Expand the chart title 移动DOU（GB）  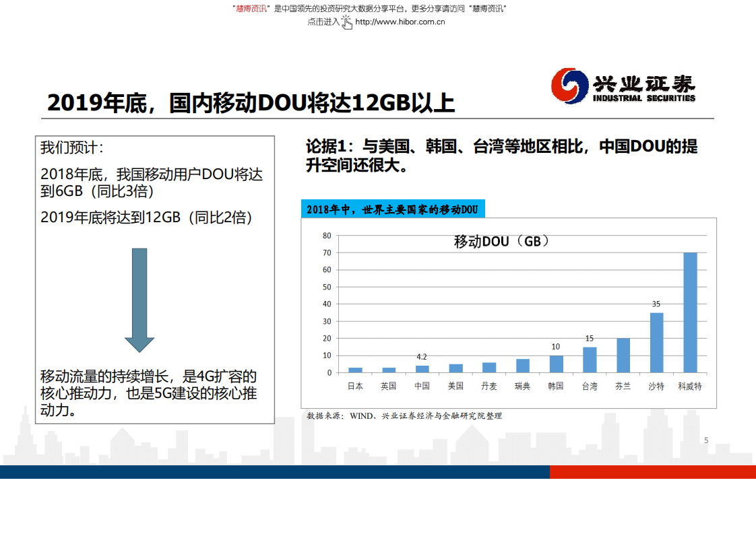click(502, 240)
